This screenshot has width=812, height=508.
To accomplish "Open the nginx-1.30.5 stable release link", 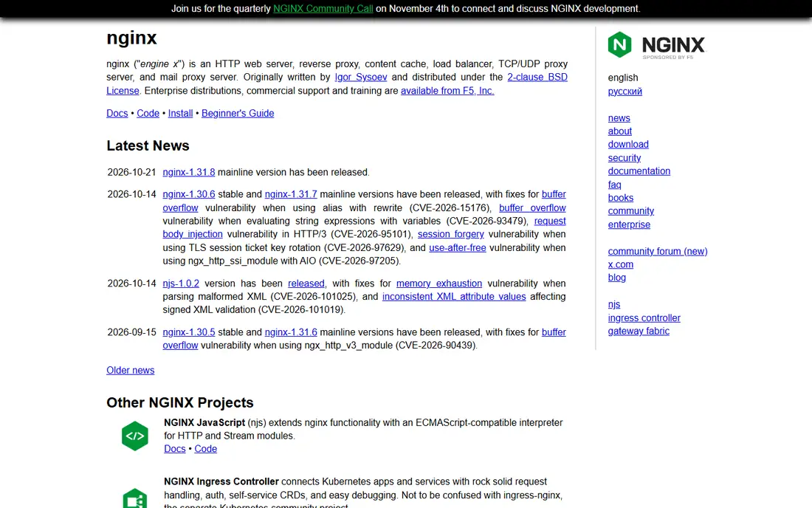I will 188,332.
